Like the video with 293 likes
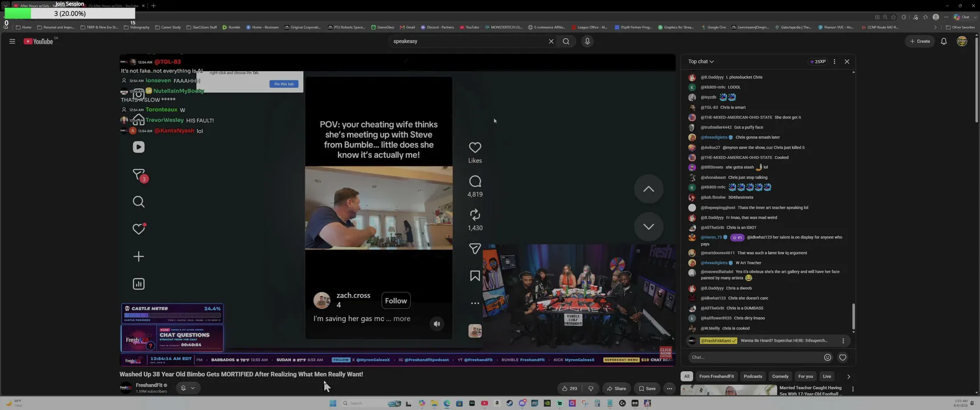This screenshot has height=410, width=980. tap(569, 388)
